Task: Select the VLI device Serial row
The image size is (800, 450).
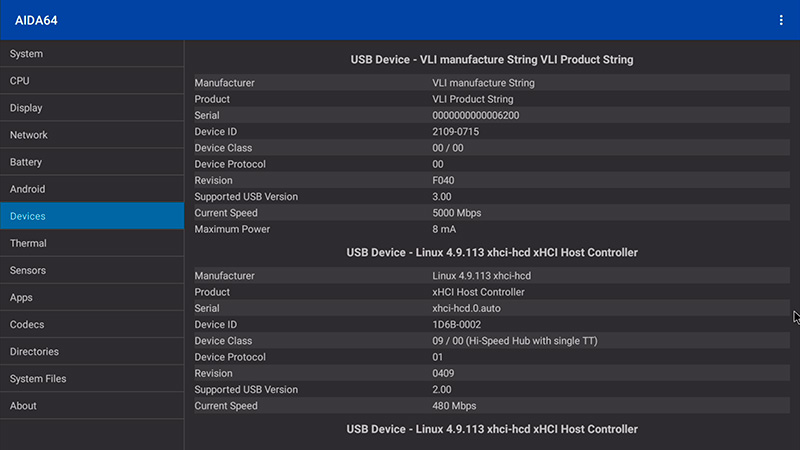Action: click(x=490, y=115)
